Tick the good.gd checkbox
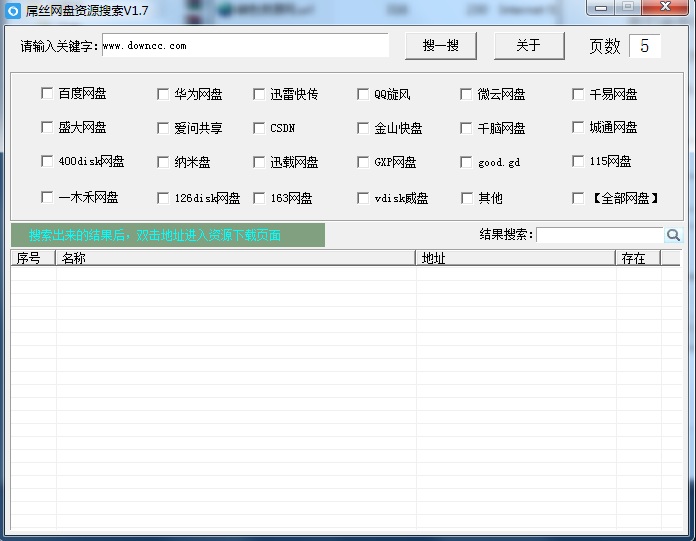 pyautogui.click(x=466, y=162)
